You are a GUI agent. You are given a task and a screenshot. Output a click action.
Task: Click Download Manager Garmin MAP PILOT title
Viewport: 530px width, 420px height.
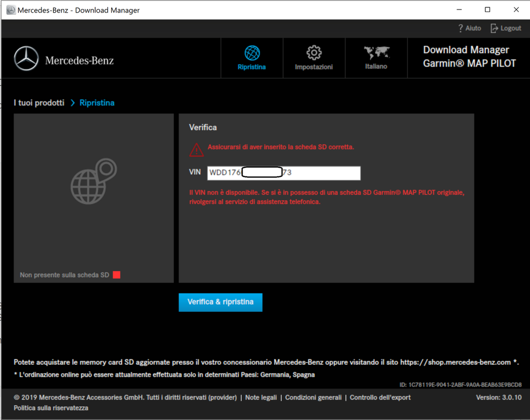pyautogui.click(x=469, y=56)
